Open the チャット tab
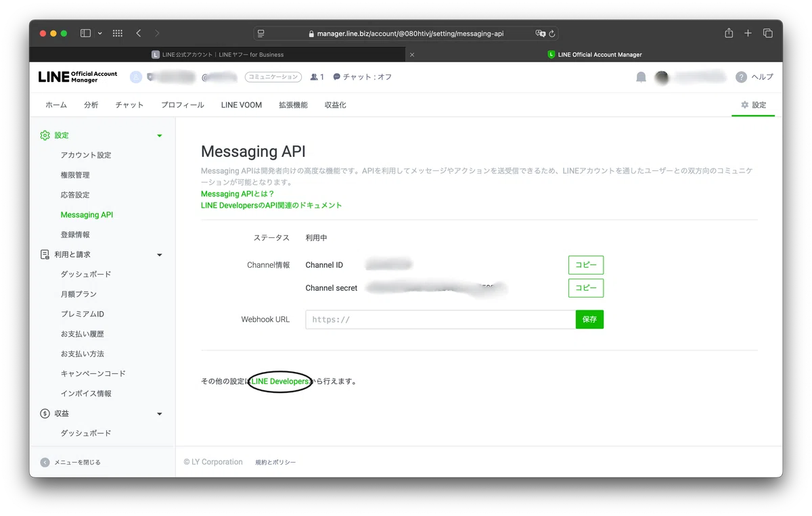The image size is (812, 516). click(129, 105)
